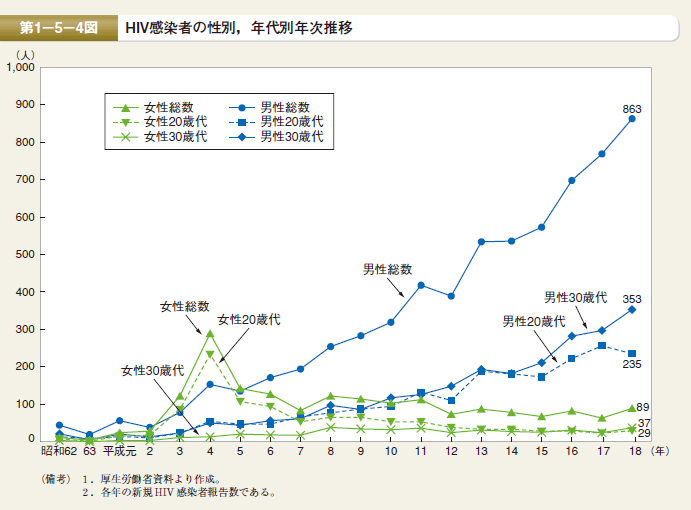Select the 女性30歳代 legend entry

point(160,137)
